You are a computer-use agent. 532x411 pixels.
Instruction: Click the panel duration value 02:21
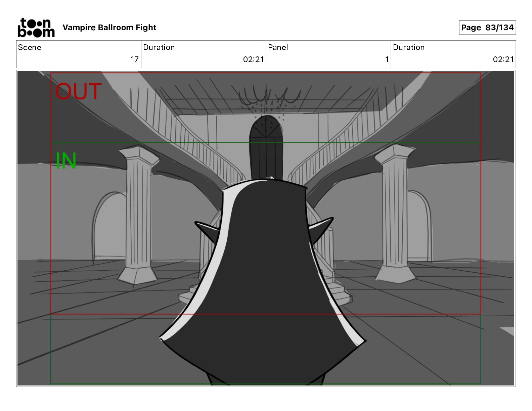coord(503,59)
